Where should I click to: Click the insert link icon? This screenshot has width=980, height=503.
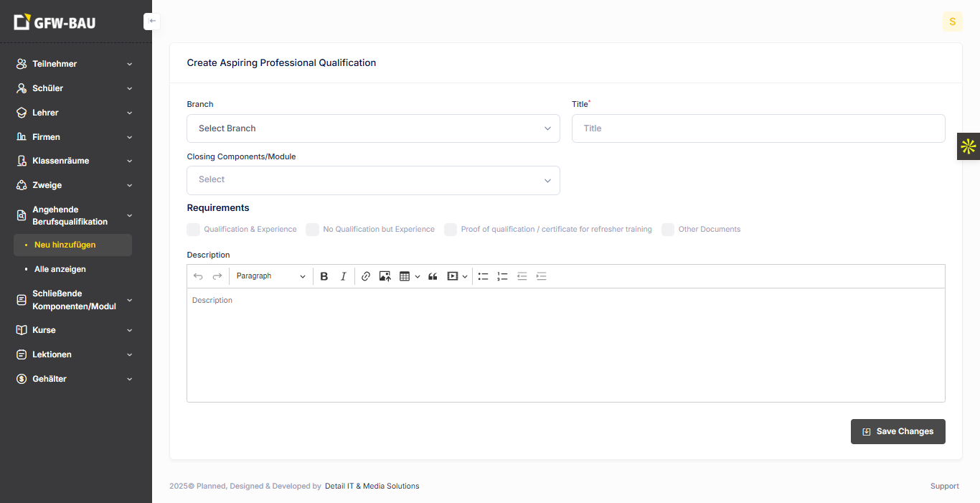click(x=366, y=276)
